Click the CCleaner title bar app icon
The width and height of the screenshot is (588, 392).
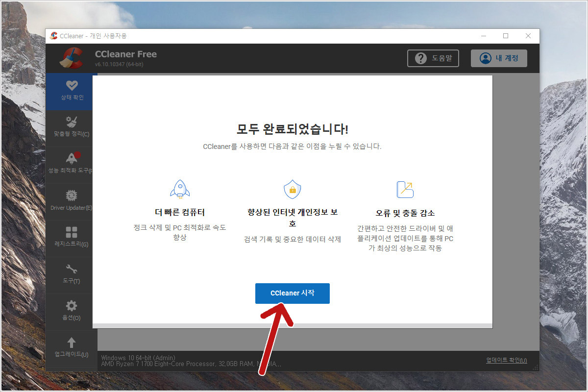[x=54, y=36]
